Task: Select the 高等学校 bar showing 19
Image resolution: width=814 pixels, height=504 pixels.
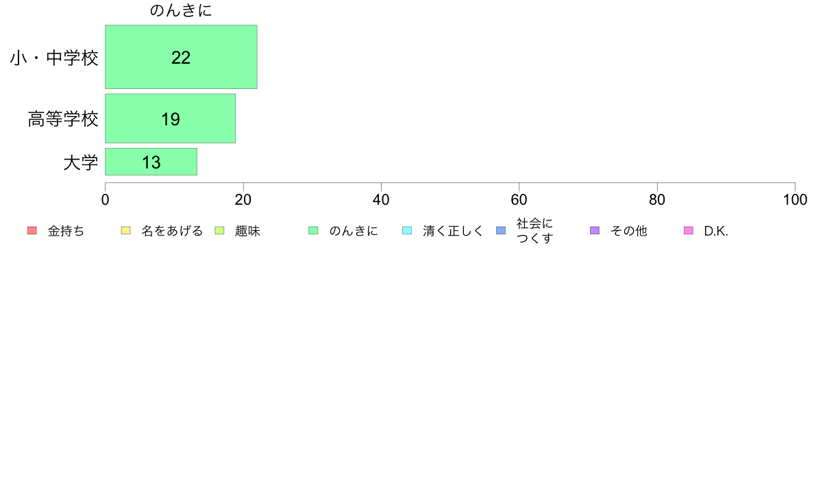Action: click(x=171, y=118)
